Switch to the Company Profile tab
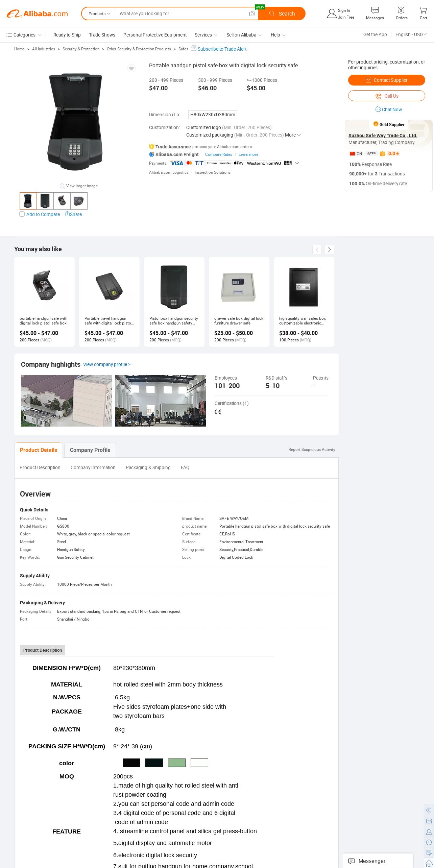This screenshot has height=868, width=434. (90, 450)
